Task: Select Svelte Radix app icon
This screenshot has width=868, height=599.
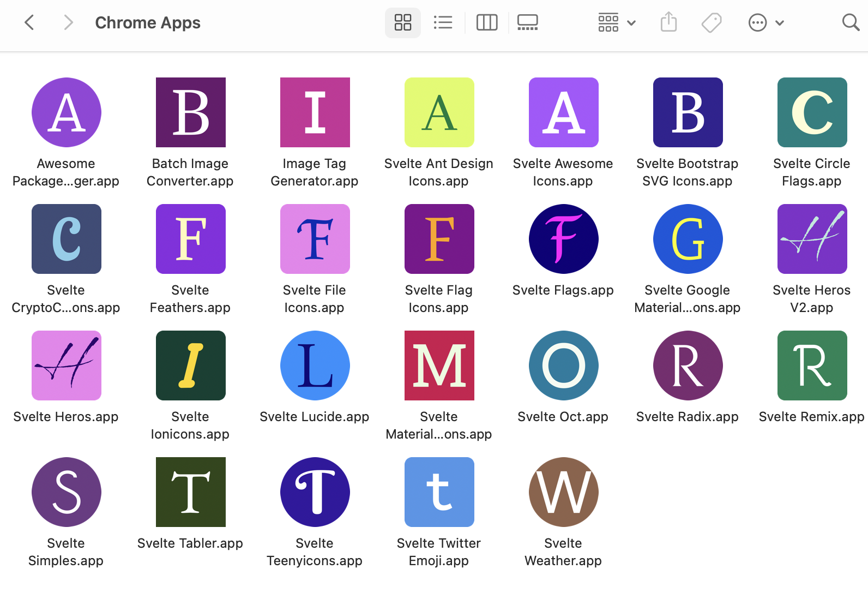Action: (688, 366)
